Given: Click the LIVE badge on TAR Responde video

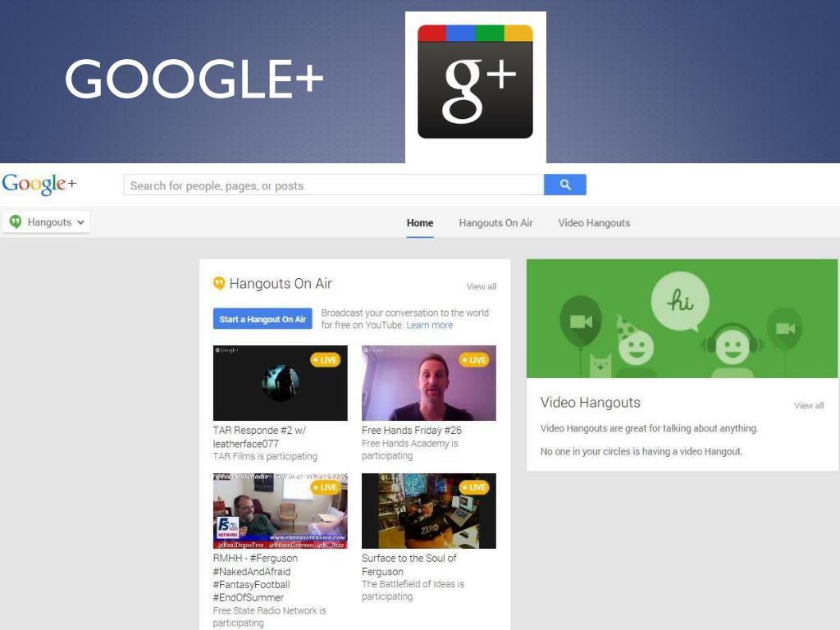Looking at the screenshot, I should tap(325, 360).
